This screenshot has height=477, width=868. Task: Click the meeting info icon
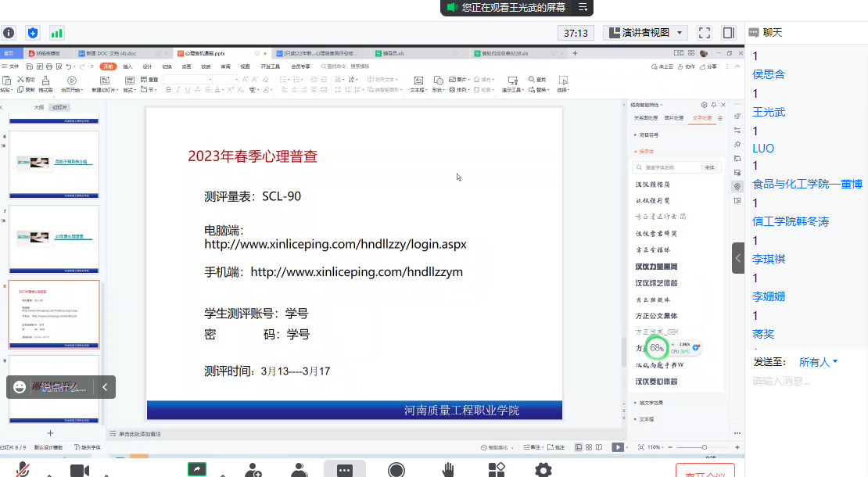[x=9, y=33]
